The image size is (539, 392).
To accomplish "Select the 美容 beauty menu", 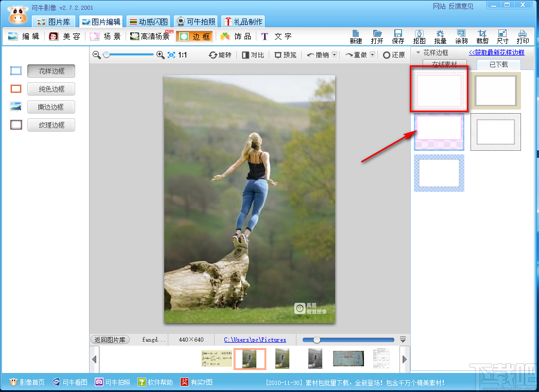I will 65,37.
